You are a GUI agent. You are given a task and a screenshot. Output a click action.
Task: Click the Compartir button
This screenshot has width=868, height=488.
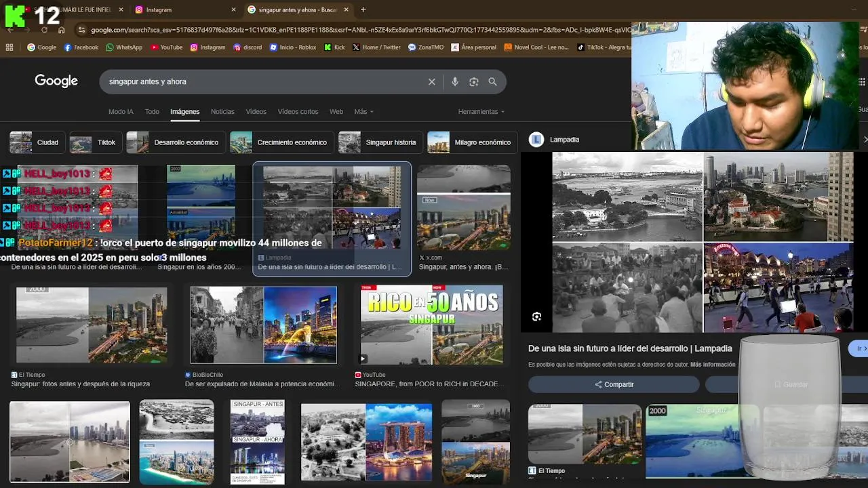(614, 384)
